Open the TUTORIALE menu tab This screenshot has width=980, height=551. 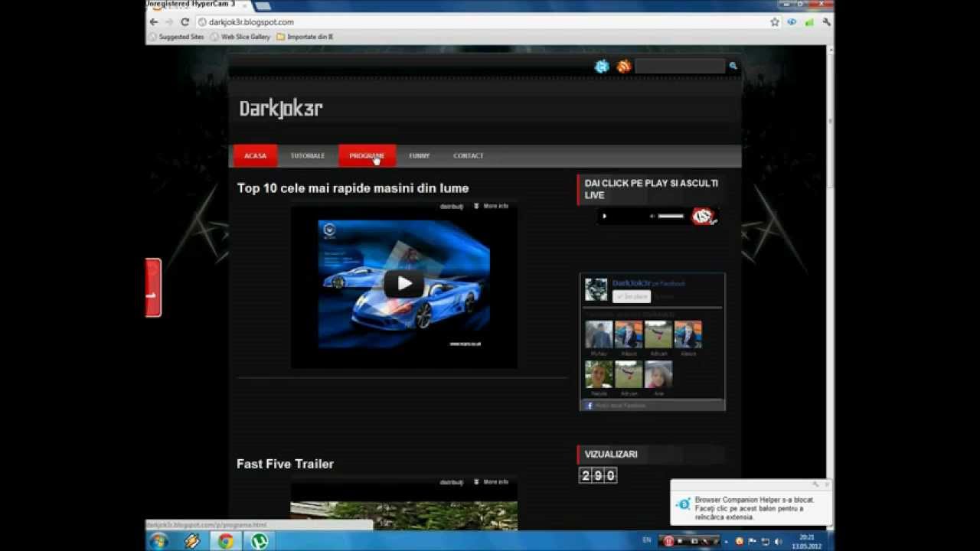(x=307, y=156)
